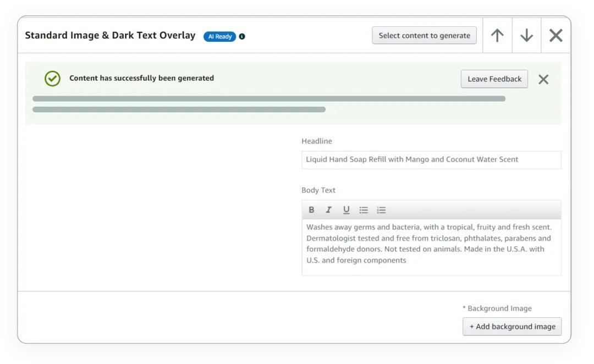Insert a numbered list in Body Text
The height and width of the screenshot is (364, 594).
pos(381,210)
